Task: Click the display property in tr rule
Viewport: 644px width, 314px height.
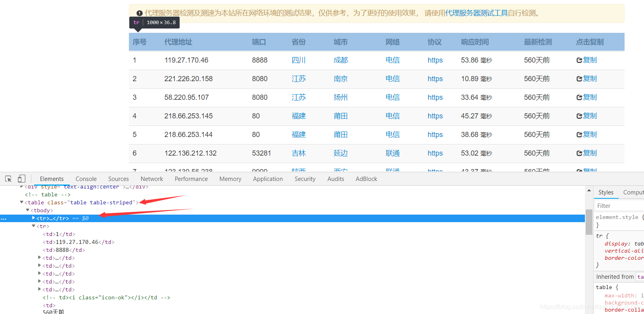Action: coord(617,244)
